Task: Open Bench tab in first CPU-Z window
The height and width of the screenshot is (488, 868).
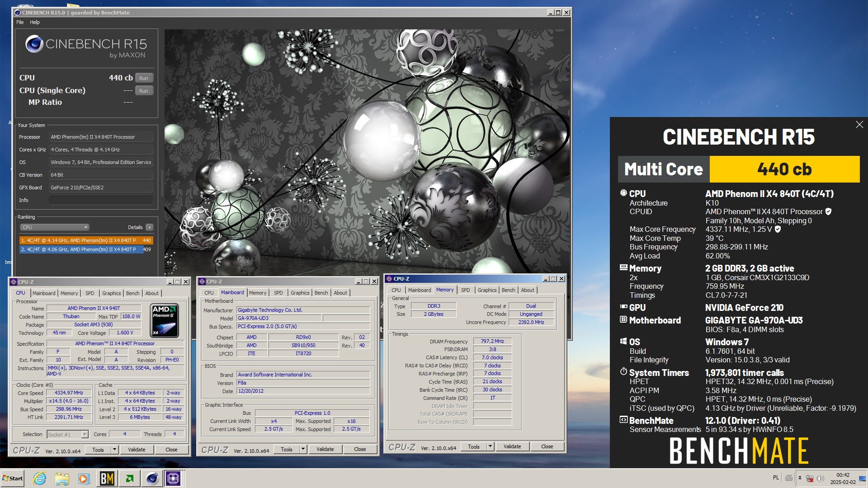Action: click(x=133, y=293)
